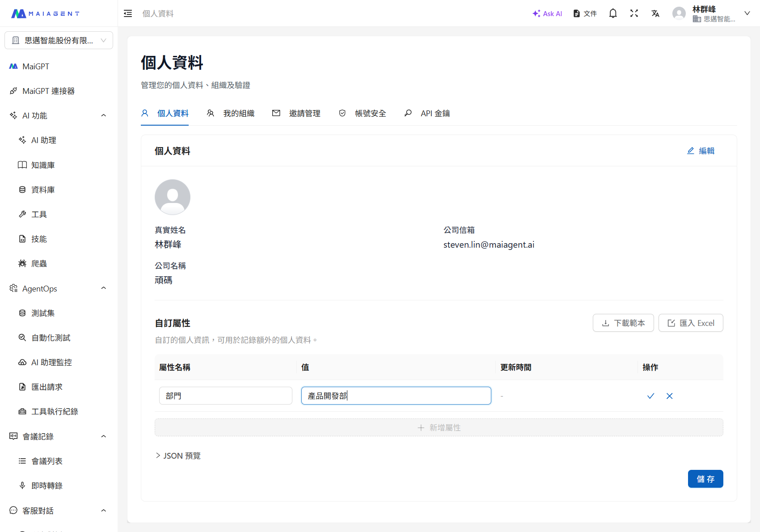Click the 儲存 save button

point(705,479)
